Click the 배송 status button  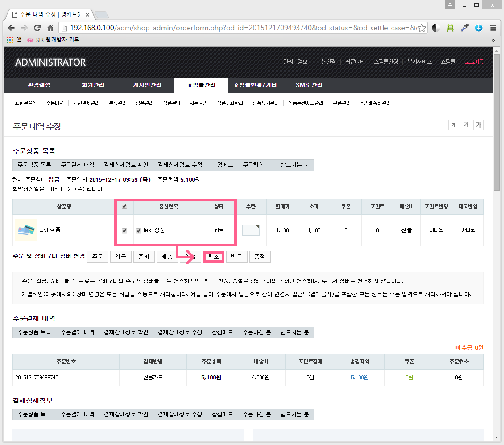coord(167,257)
